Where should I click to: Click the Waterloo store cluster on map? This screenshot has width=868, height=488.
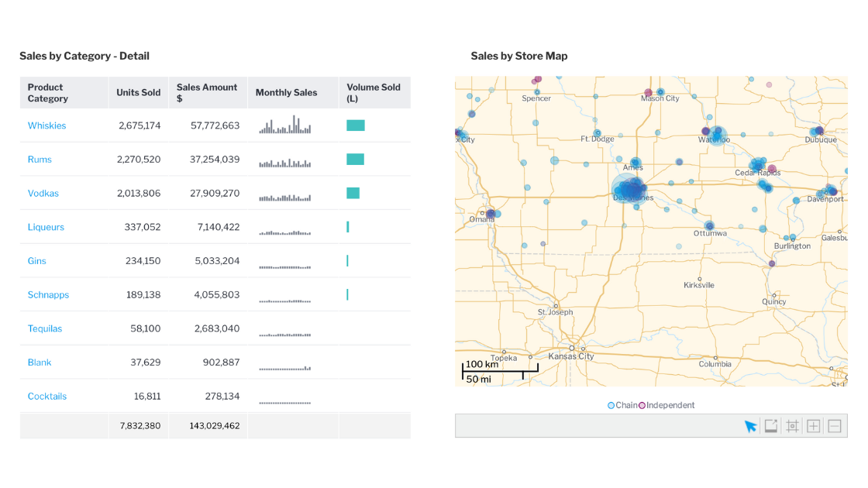[716, 135]
